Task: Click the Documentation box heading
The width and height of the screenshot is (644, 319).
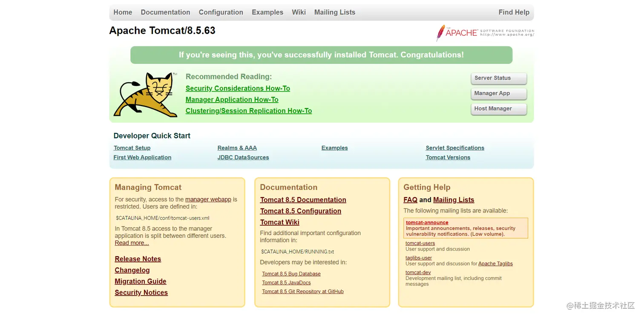Action: click(289, 187)
